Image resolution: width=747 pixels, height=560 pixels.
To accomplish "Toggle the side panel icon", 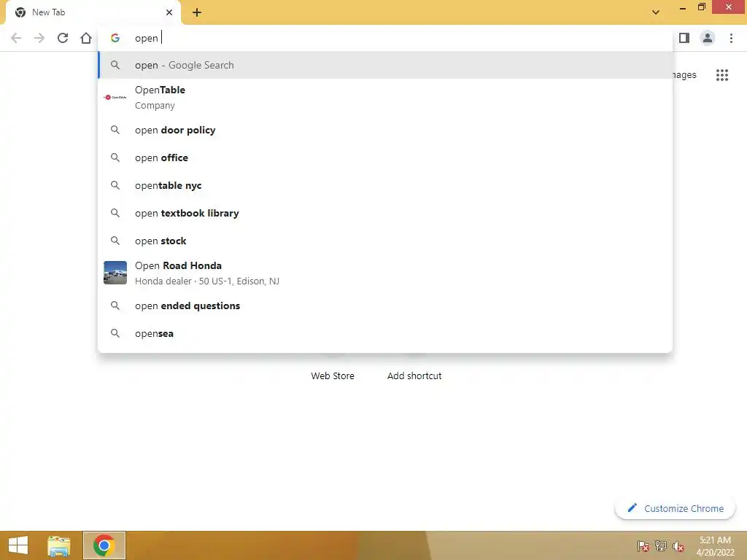I will pyautogui.click(x=684, y=38).
